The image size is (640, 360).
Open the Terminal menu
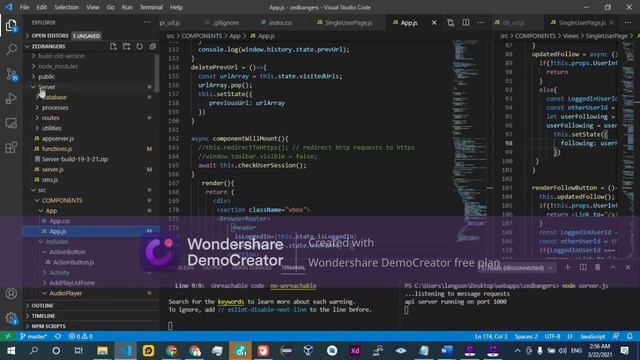click(151, 7)
